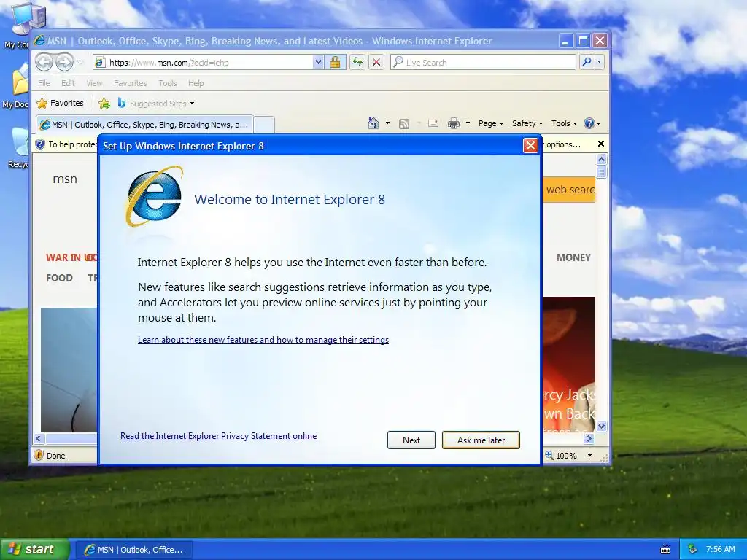Click the My Computer desktop icon

coord(20,25)
